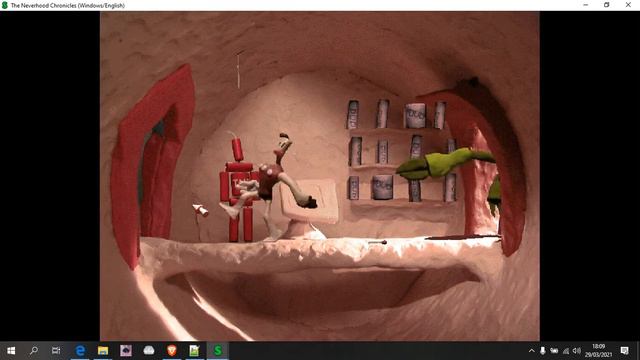Open the battery status tray icon
The image size is (640, 360).
(x=554, y=351)
